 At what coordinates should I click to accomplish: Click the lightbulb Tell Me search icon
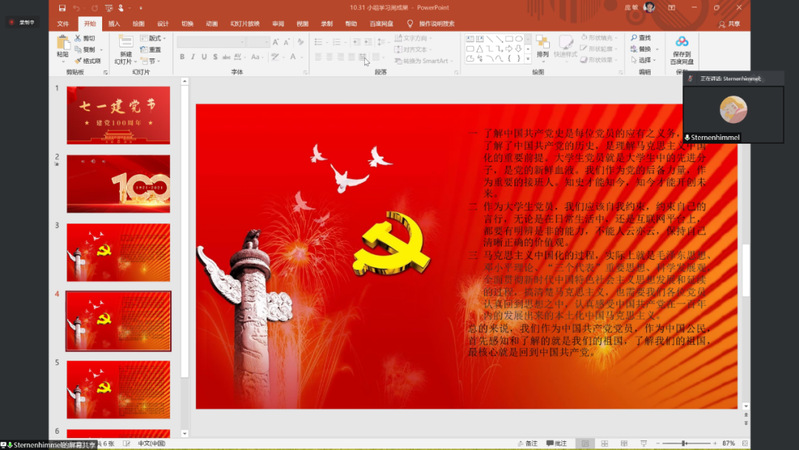(x=410, y=23)
